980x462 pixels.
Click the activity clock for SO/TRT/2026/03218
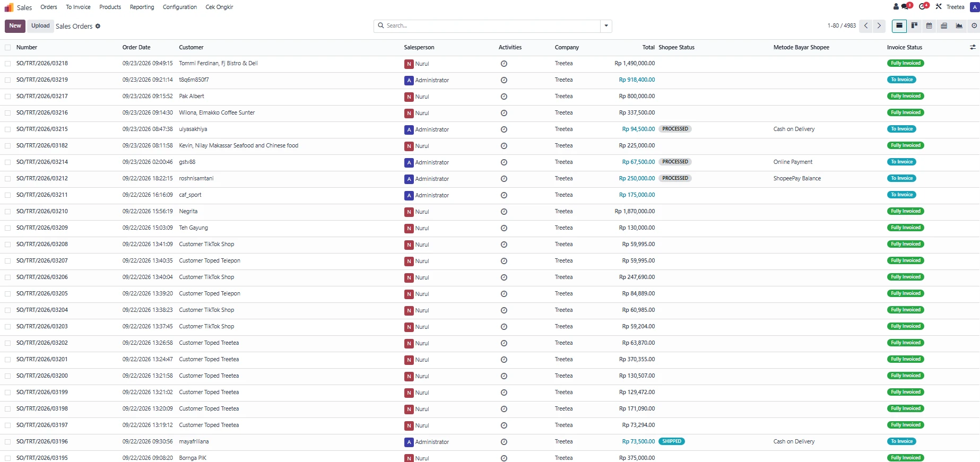click(x=504, y=64)
